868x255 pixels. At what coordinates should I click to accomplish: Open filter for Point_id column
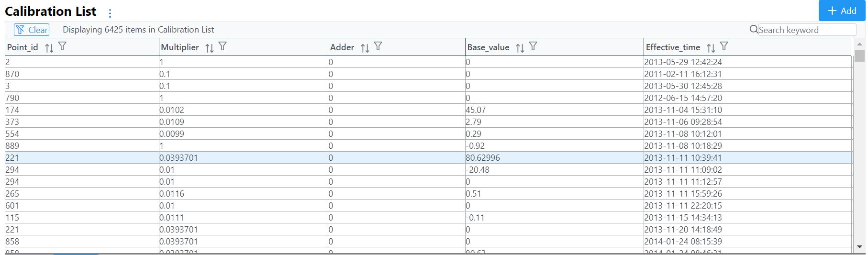pyautogui.click(x=62, y=46)
